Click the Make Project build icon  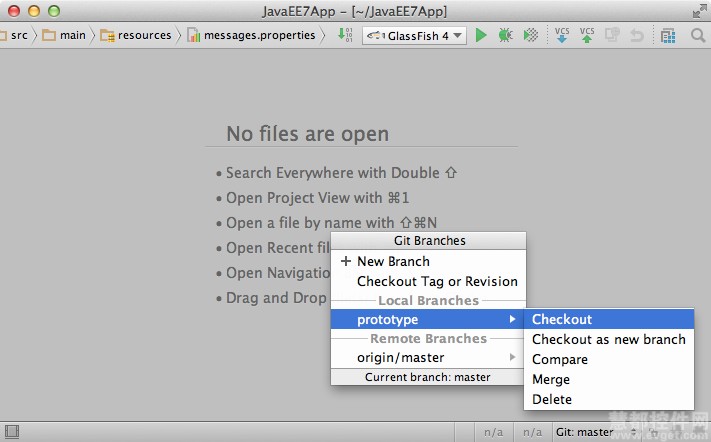click(x=345, y=35)
